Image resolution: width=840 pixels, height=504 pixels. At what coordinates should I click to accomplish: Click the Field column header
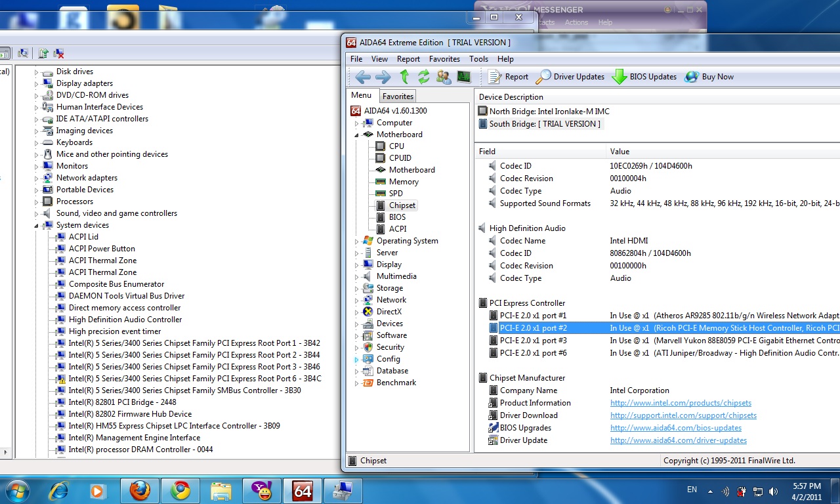(x=541, y=152)
